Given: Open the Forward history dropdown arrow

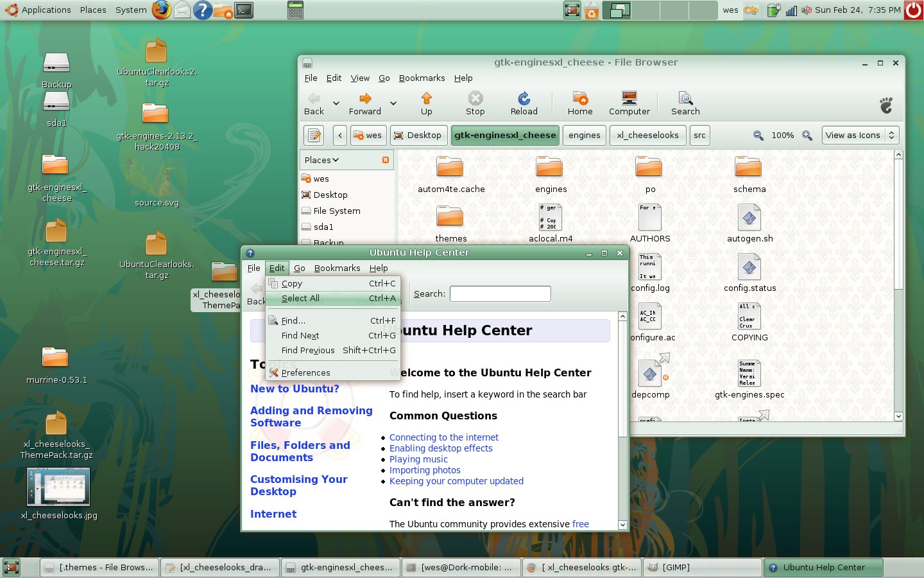Looking at the screenshot, I should pyautogui.click(x=393, y=103).
